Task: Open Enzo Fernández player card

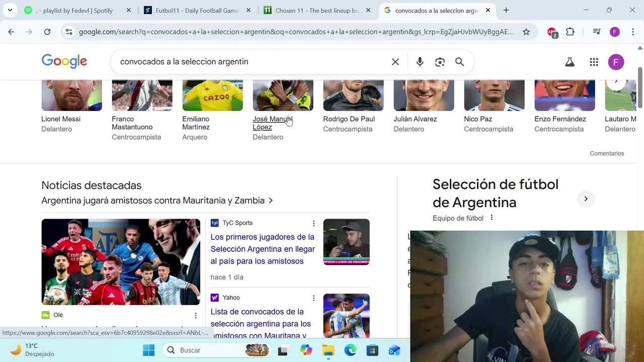Action: (x=565, y=107)
